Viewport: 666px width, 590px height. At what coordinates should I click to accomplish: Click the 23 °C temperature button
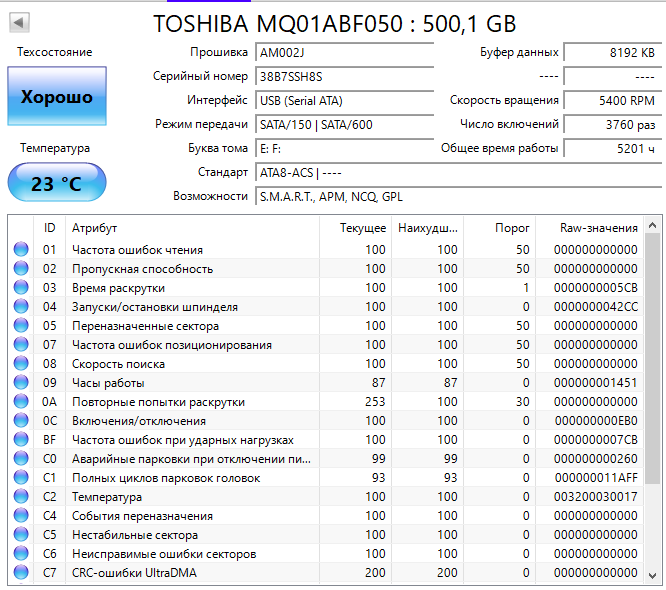[56, 184]
